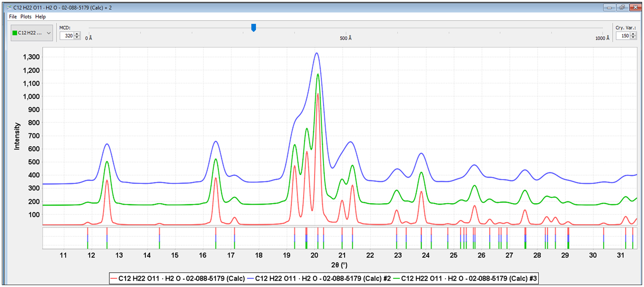
Task: Click the stick marker near 14.4 degrees
Action: click(159, 238)
